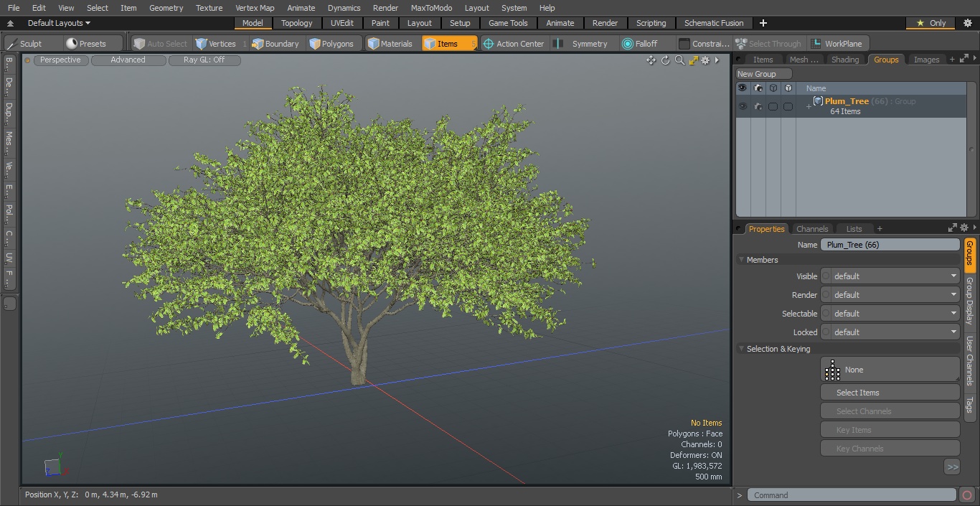Image resolution: width=980 pixels, height=506 pixels.
Task: Toggle render camera for Plum_Tree group
Action: 758,106
